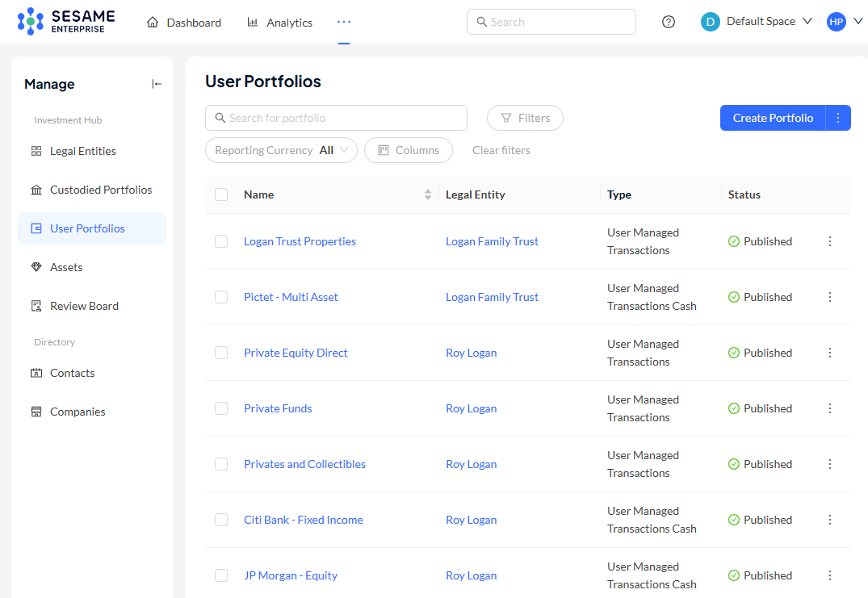Open the Private Funds portfolio
Viewport: 868px width, 598px height.
[x=278, y=408]
